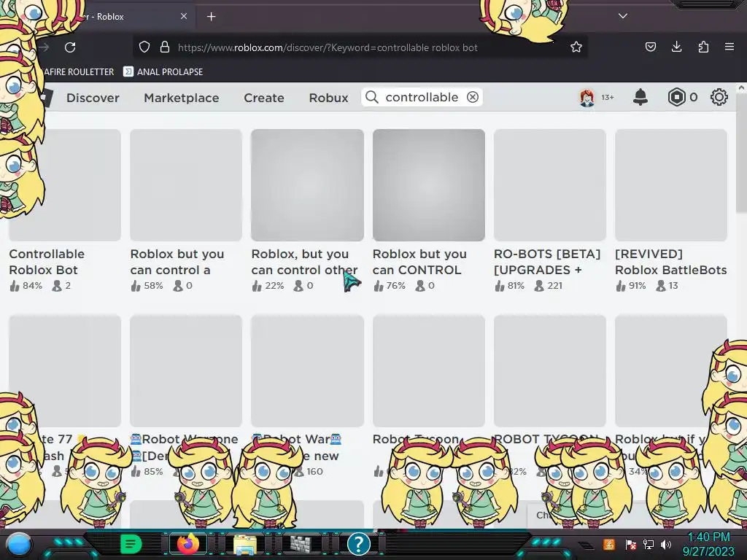Open the Start orb on taskbar
Viewport: 747px width, 560px height.
click(19, 544)
